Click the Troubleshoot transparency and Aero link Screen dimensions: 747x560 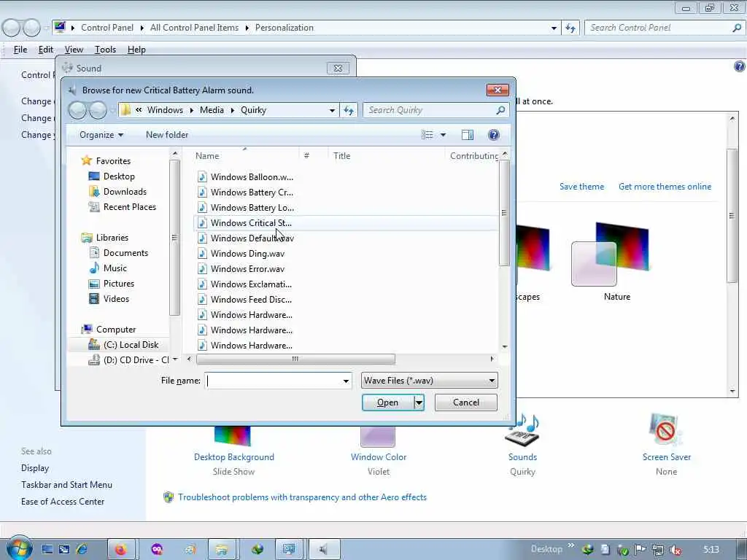[x=302, y=497]
